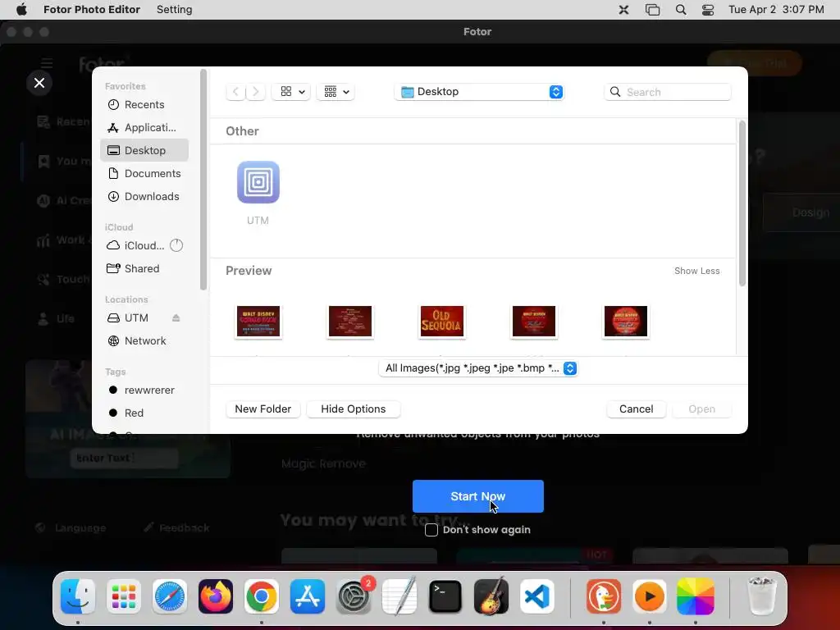Open the orange media player Dock icon
Image resolution: width=840 pixels, height=630 pixels.
coord(650,596)
